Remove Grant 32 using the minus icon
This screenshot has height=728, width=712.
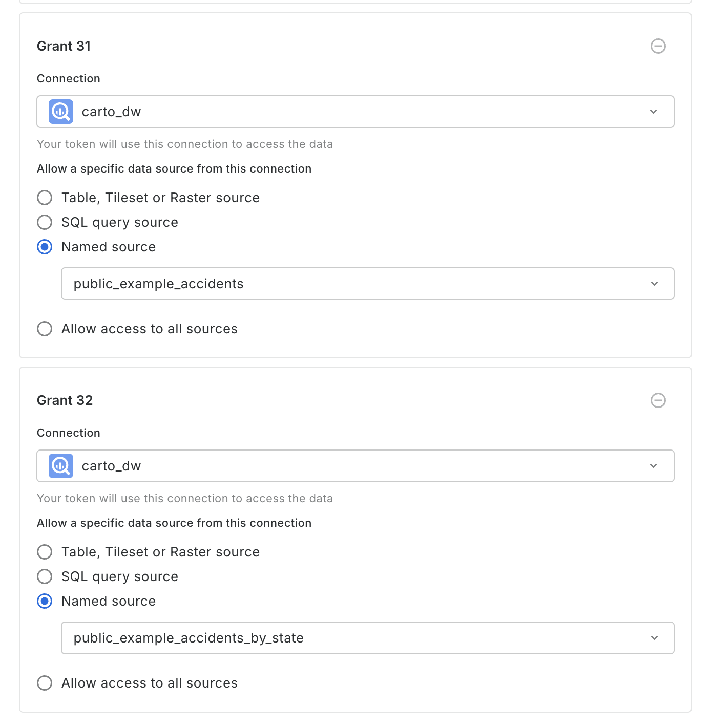(x=658, y=400)
